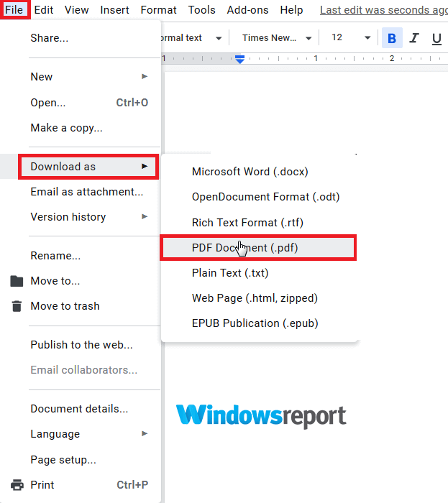Open the Edit menu
448x503 pixels.
tap(44, 10)
